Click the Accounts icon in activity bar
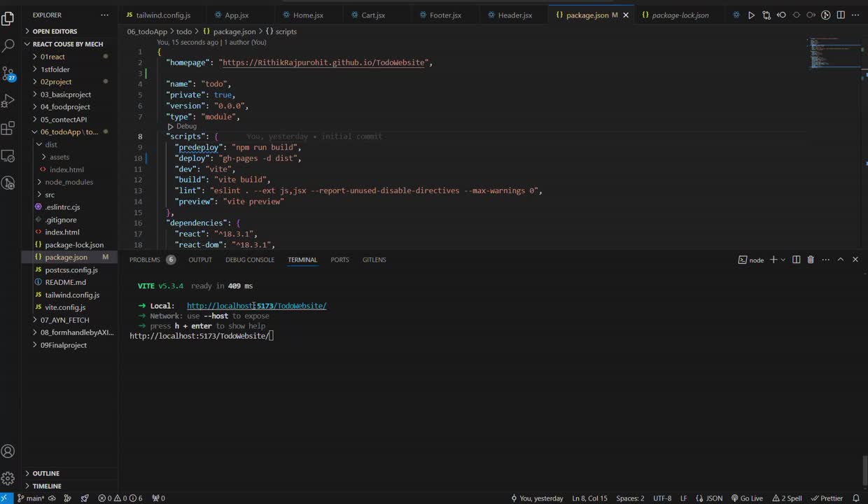The height and width of the screenshot is (504, 868). 8,451
